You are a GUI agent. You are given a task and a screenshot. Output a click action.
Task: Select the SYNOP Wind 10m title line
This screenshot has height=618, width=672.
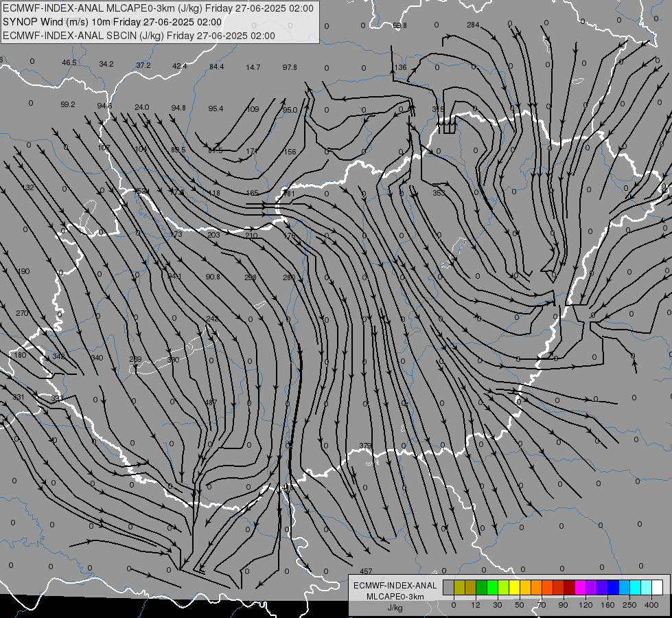tap(113, 22)
